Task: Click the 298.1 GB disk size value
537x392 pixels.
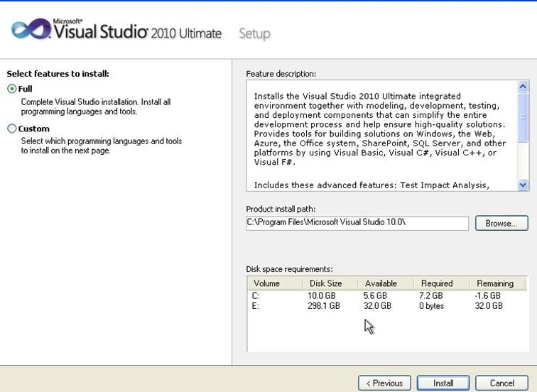Action: (324, 306)
